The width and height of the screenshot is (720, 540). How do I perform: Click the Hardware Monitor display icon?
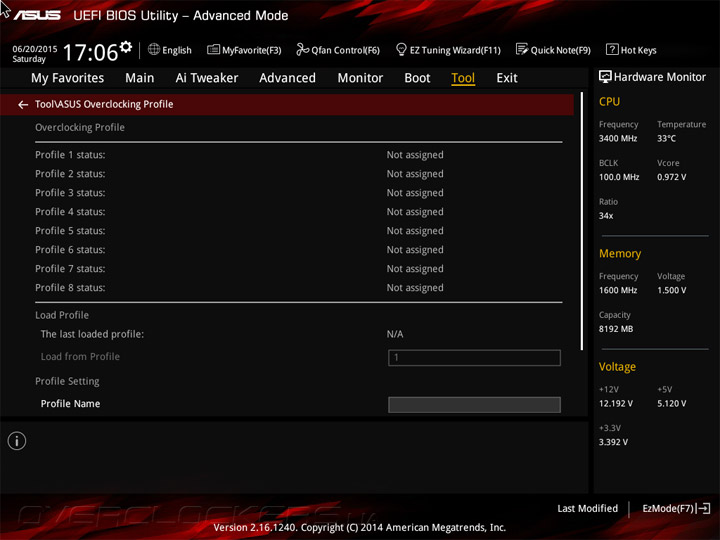click(605, 77)
